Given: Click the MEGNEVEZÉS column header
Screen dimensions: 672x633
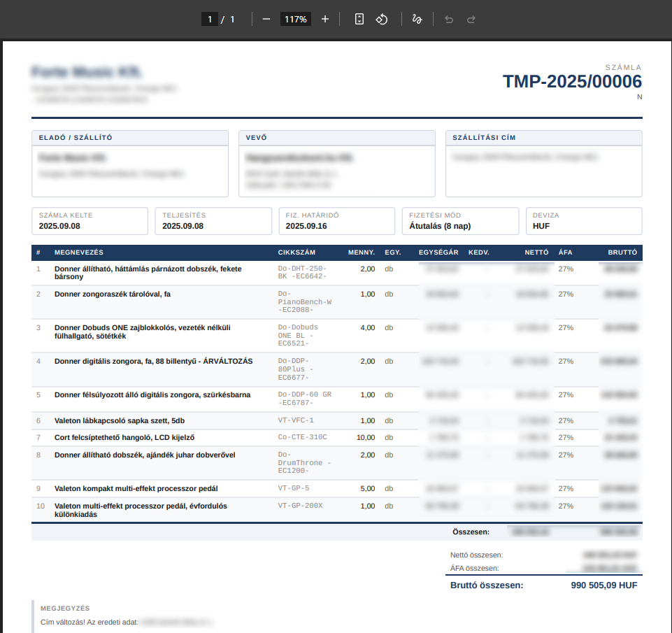Looking at the screenshot, I should tap(79, 253).
